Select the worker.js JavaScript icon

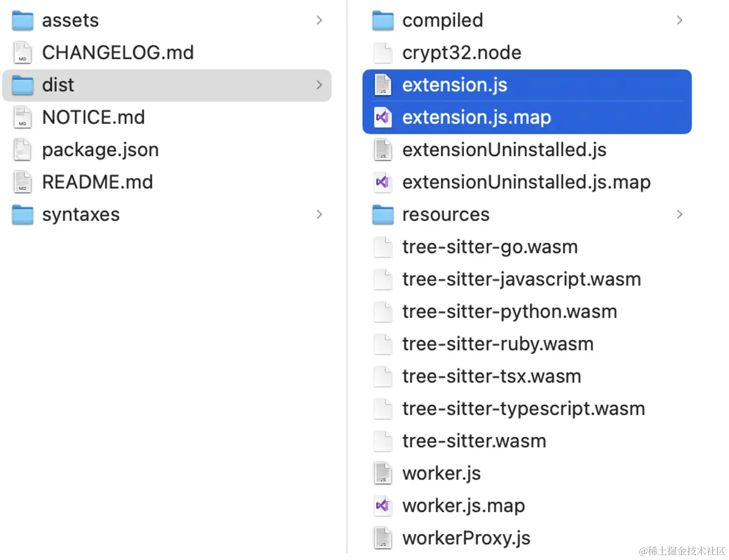click(383, 473)
